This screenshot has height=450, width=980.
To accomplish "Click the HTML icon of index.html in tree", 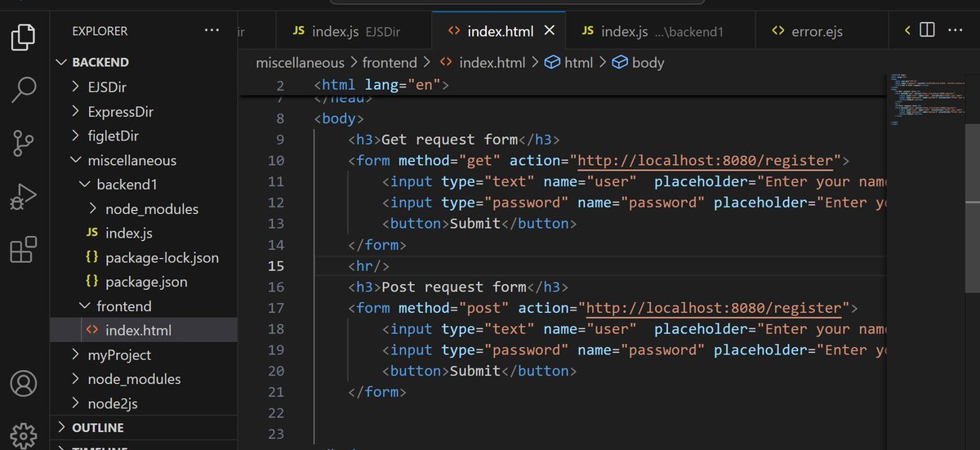I will pyautogui.click(x=91, y=331).
